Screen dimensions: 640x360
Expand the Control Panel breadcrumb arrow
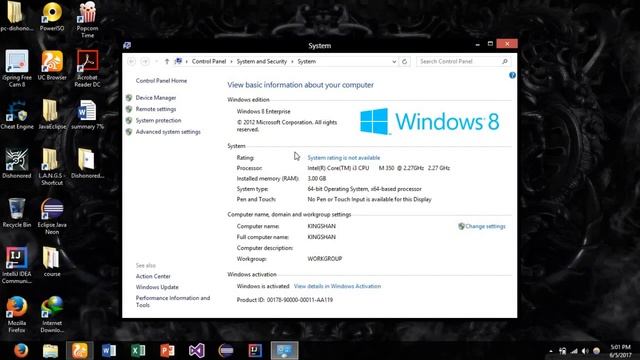231,62
